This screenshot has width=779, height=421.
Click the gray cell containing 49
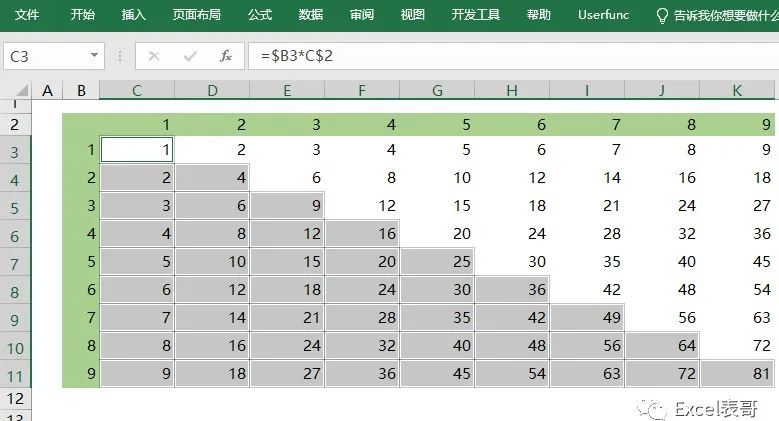(587, 317)
